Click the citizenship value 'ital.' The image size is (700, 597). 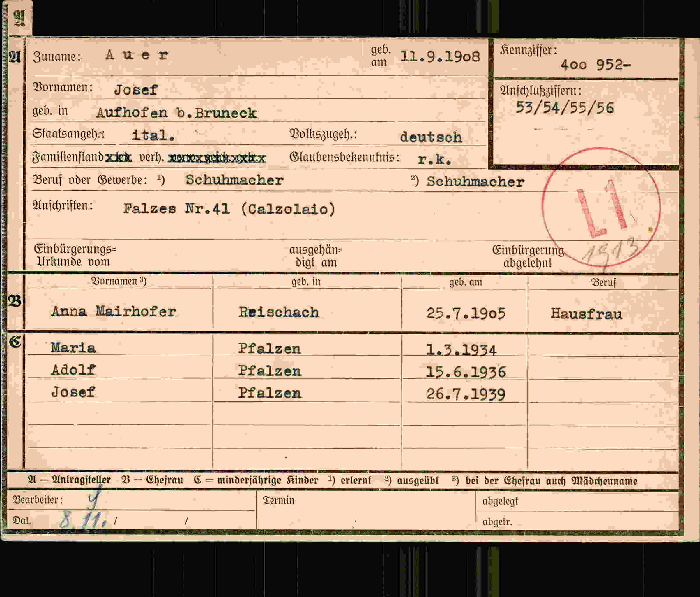pos(153,135)
